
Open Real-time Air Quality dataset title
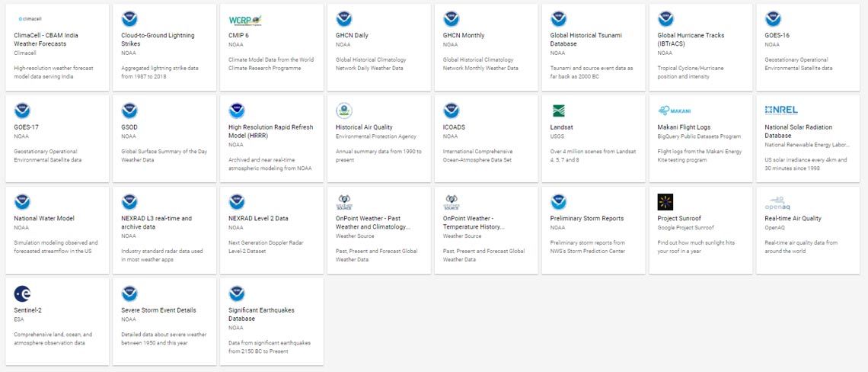tap(793, 219)
